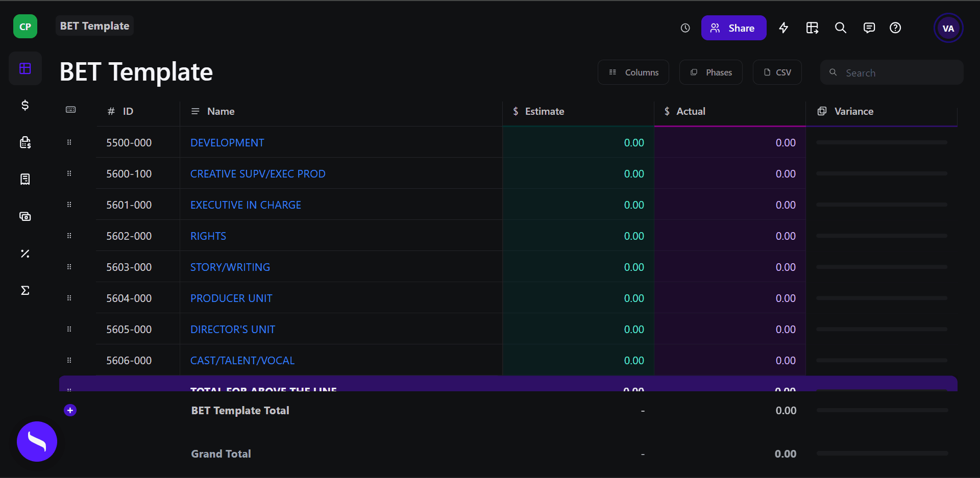Screen dimensions: 980x478
Task: Open the Columns dropdown button
Action: tap(633, 72)
